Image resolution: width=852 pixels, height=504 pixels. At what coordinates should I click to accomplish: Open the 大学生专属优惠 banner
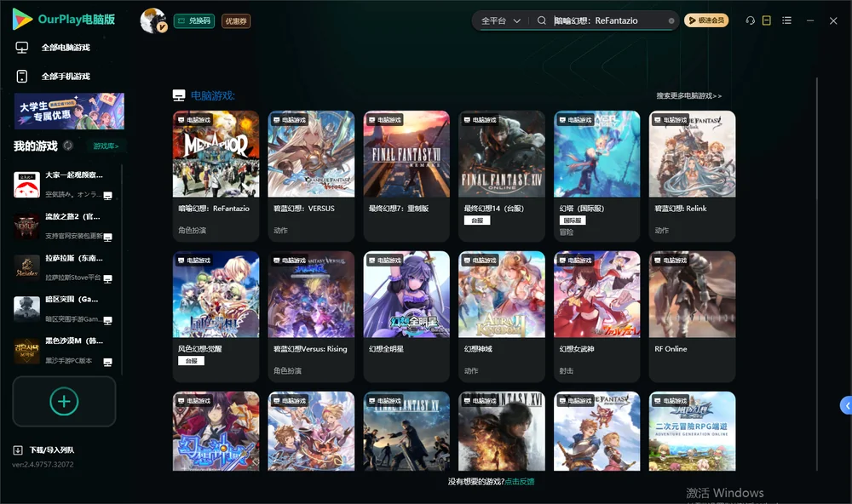click(70, 111)
